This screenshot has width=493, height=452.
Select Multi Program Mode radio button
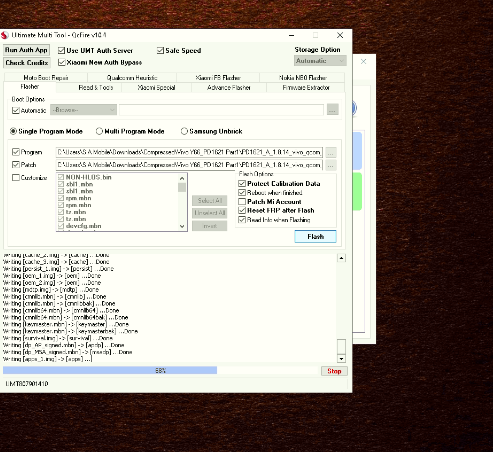[x=99, y=131]
